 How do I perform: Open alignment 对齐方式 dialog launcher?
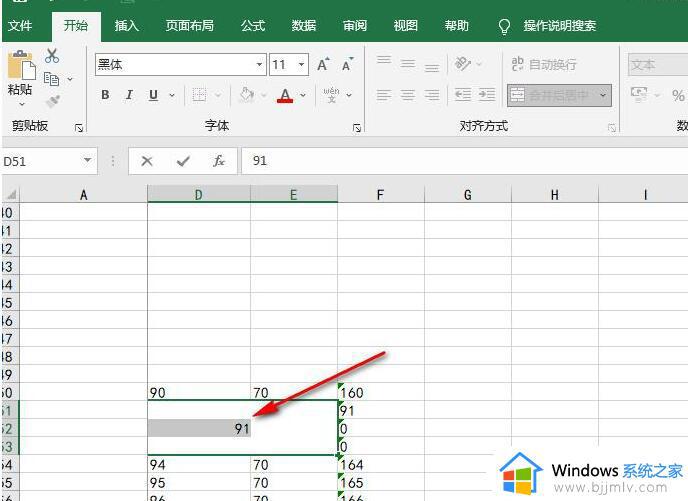click(x=612, y=128)
